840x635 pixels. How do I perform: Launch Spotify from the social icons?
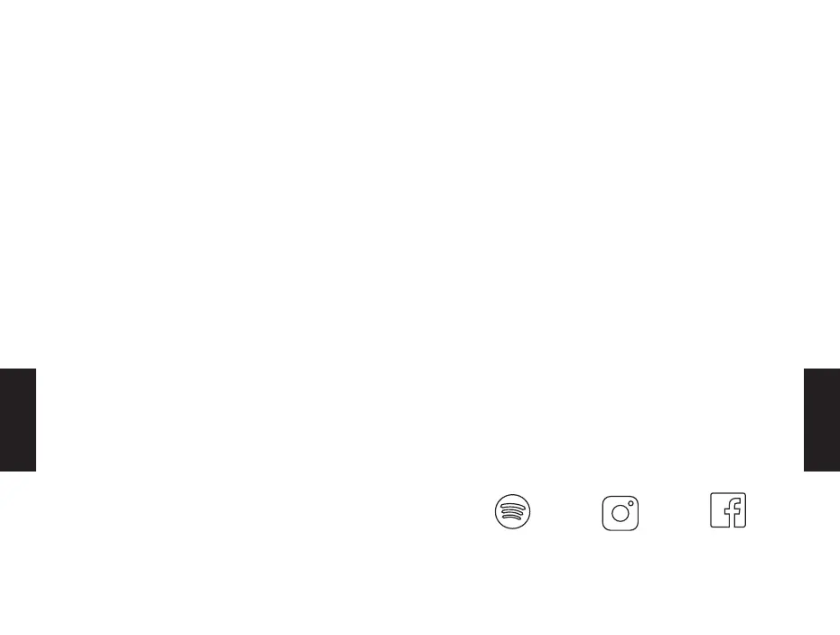point(512,512)
